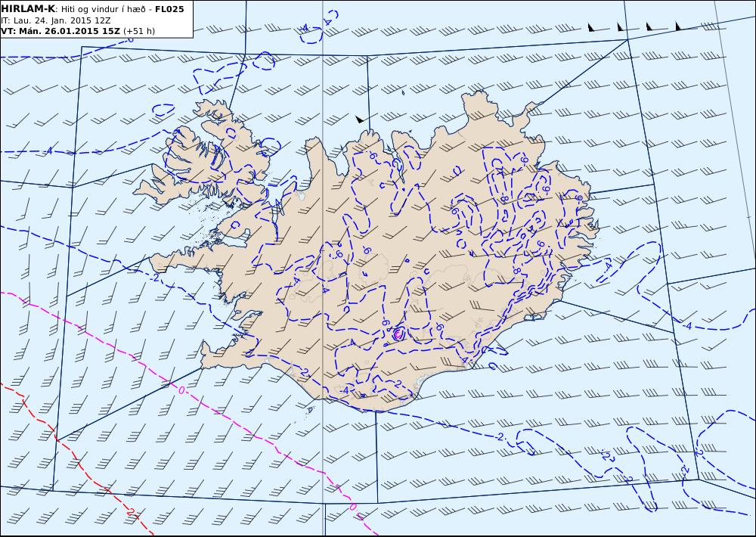Click the 'Hiti og vindur í hæð' description text
Image resolution: width=756 pixels, height=537 pixels.
(x=102, y=9)
